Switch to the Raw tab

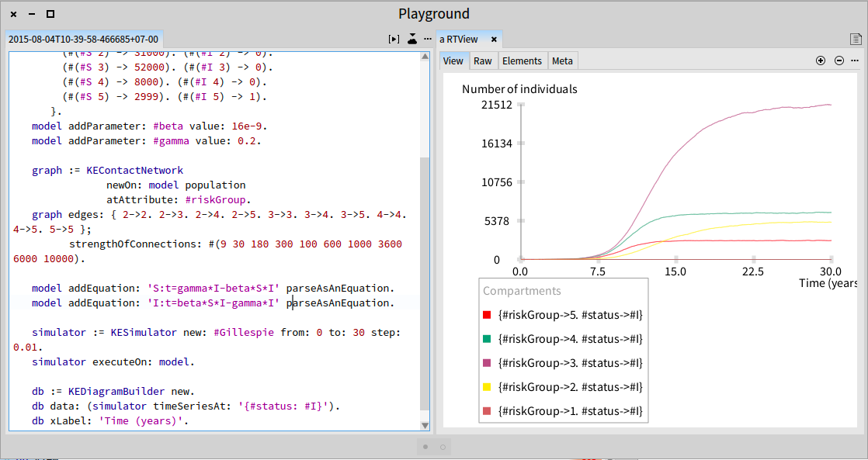click(x=483, y=61)
